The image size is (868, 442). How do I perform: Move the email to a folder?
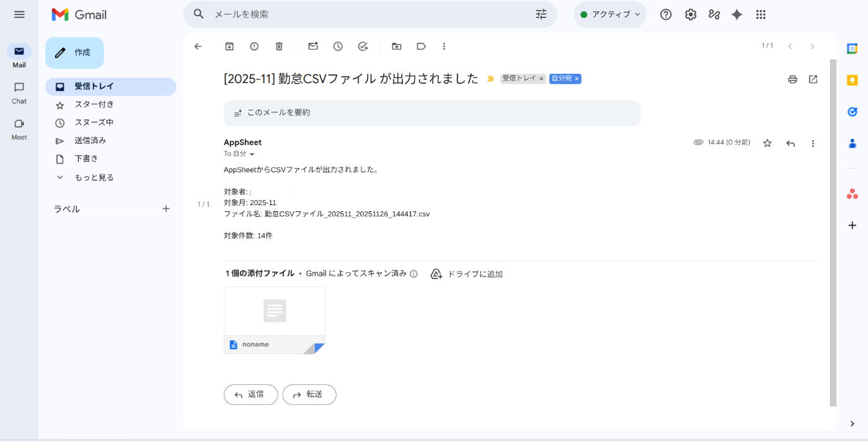point(397,46)
